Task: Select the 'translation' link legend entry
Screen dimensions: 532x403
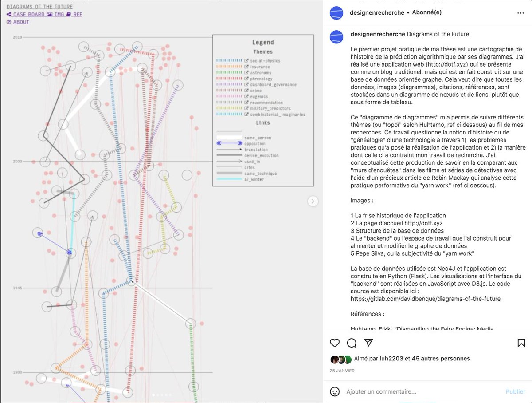Action: [256, 150]
